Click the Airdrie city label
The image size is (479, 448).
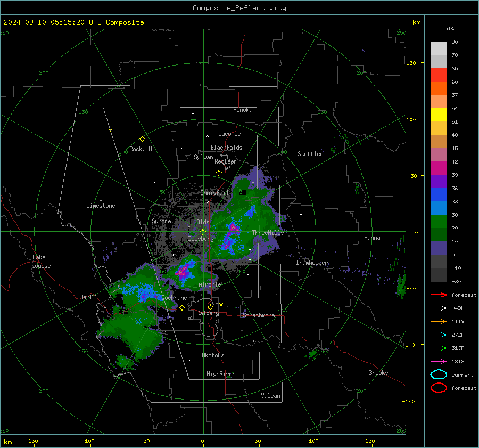coord(210,284)
